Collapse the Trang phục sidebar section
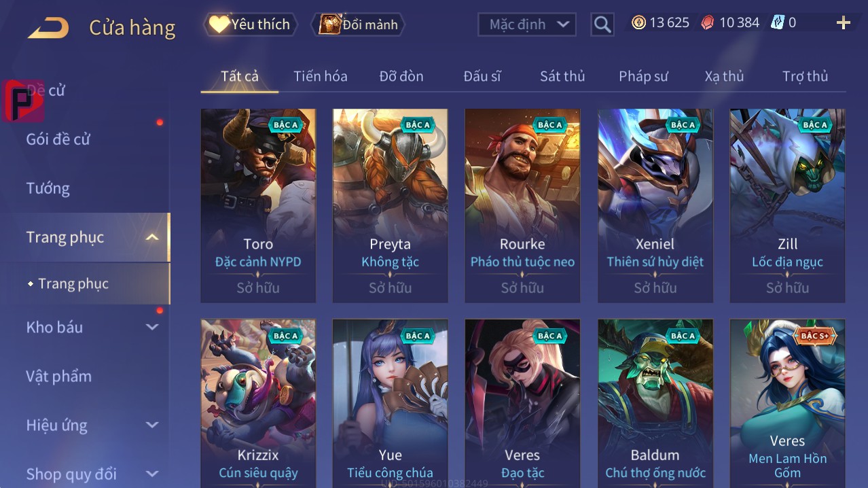The width and height of the screenshot is (868, 488). (x=152, y=237)
